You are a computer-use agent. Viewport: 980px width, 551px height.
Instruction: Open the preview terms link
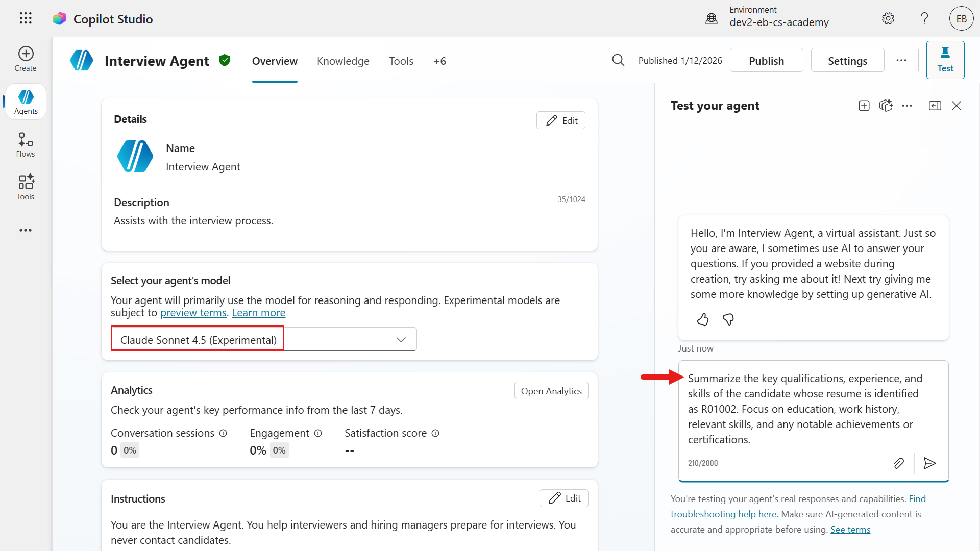[193, 313]
